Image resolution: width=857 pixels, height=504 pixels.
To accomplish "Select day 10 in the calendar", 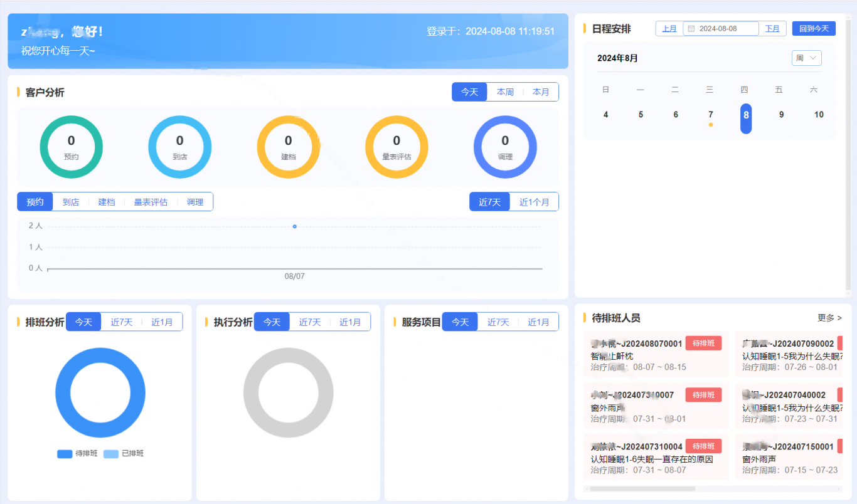I will pos(819,115).
